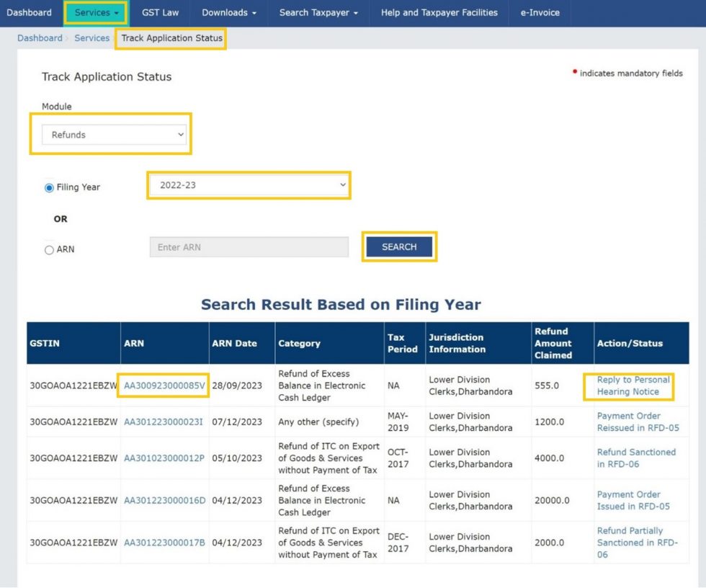
Task: Open Refund Sanctioned in RFD-06 status
Action: click(x=633, y=458)
